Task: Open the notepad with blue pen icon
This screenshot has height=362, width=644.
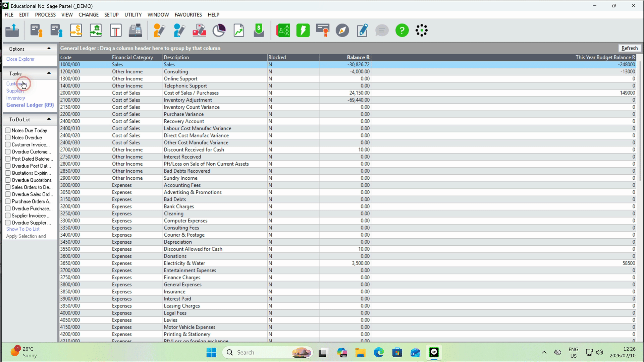Action: click(362, 31)
